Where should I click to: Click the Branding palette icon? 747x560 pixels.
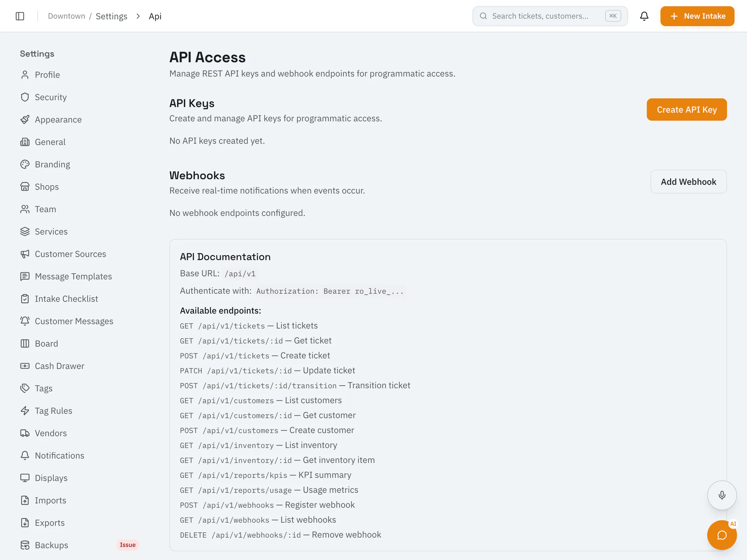point(25,164)
